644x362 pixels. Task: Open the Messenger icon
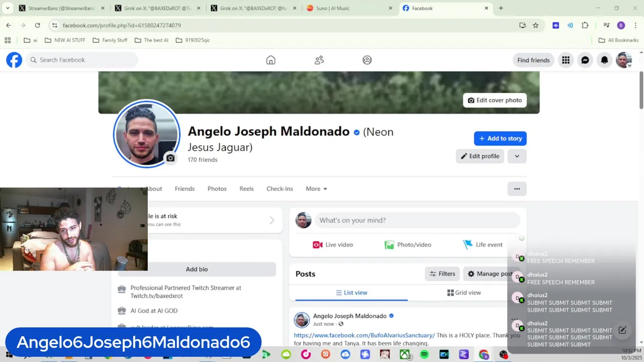[x=585, y=60]
